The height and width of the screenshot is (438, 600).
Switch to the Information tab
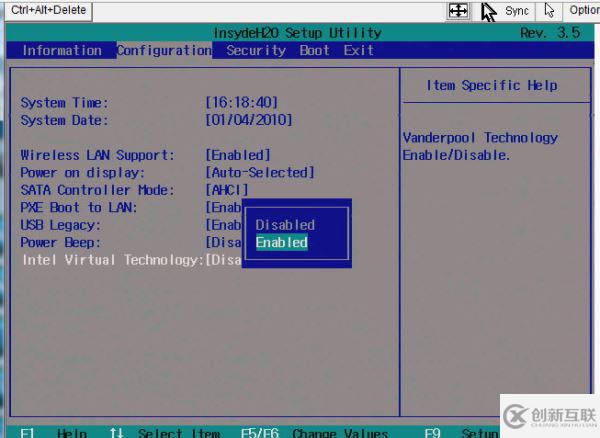coord(62,50)
